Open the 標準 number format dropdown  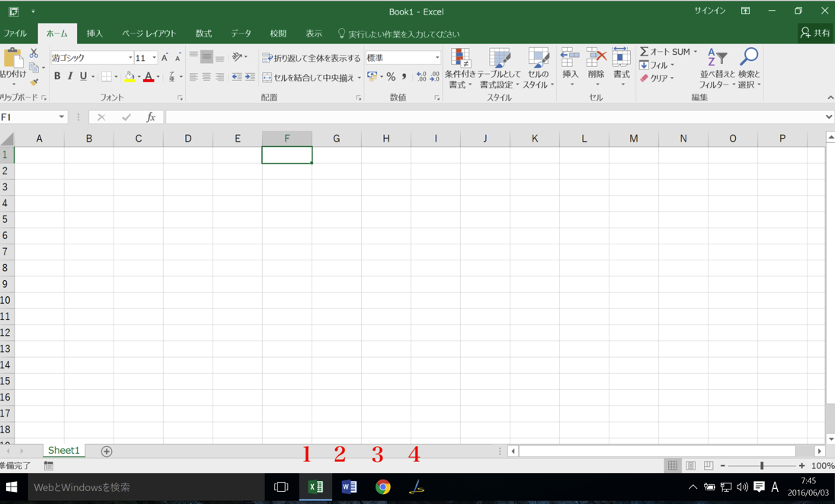[x=437, y=57]
